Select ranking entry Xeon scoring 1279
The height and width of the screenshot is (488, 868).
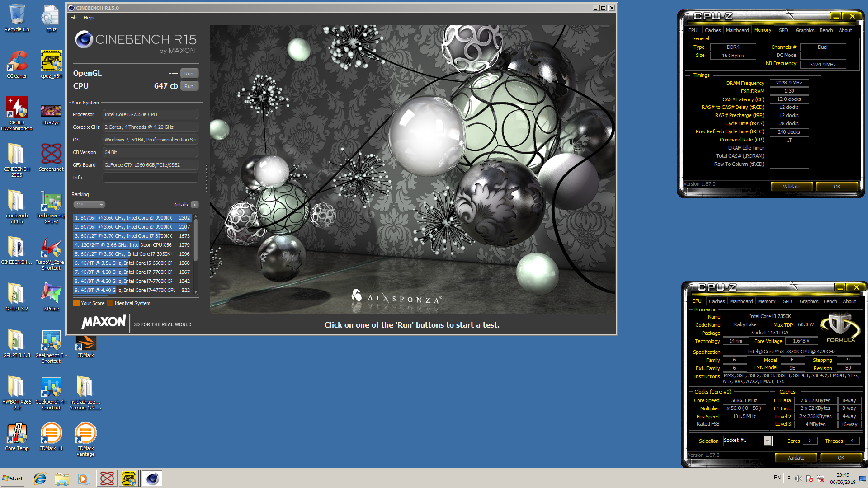(132, 245)
